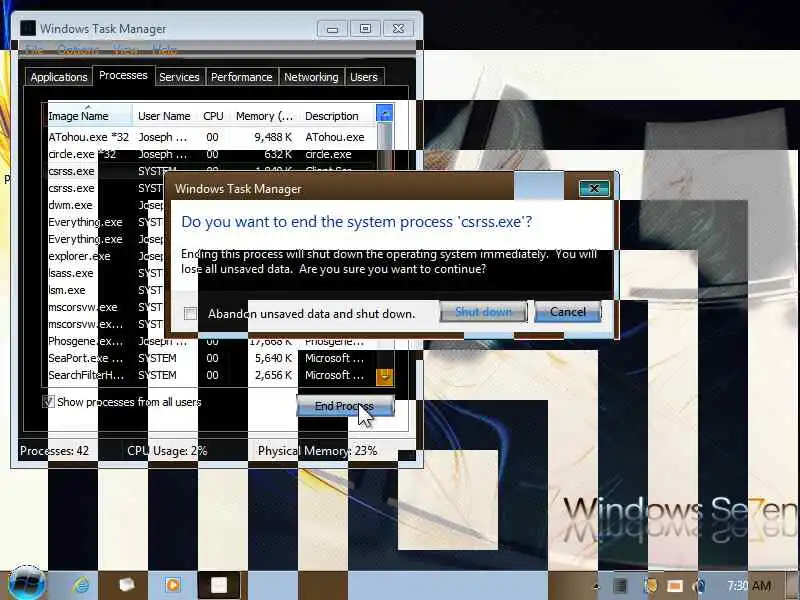Open the View menu in Task Manager
The height and width of the screenshot is (600, 800).
[126, 50]
